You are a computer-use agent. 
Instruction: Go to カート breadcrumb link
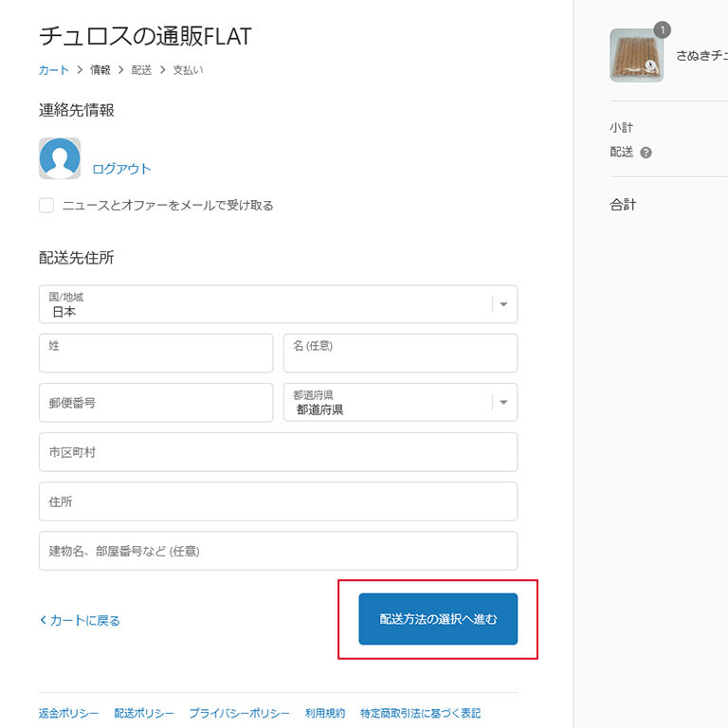pyautogui.click(x=54, y=70)
